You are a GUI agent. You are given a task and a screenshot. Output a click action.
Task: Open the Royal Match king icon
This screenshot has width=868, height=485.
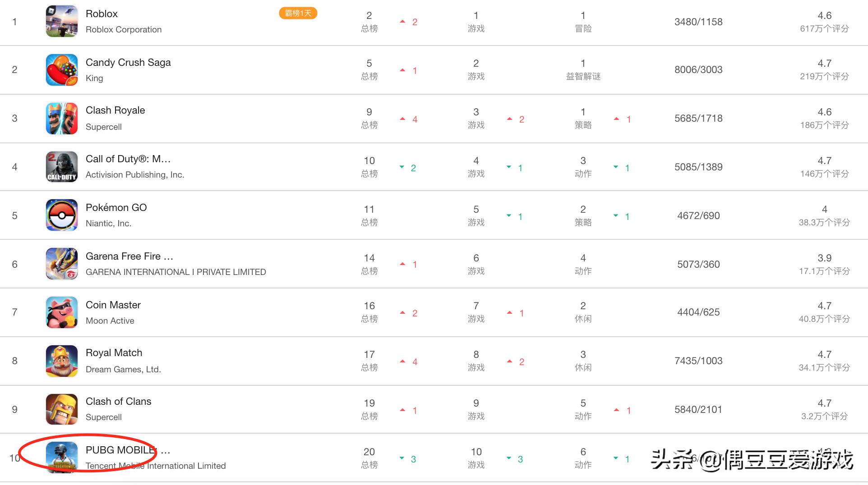click(62, 361)
